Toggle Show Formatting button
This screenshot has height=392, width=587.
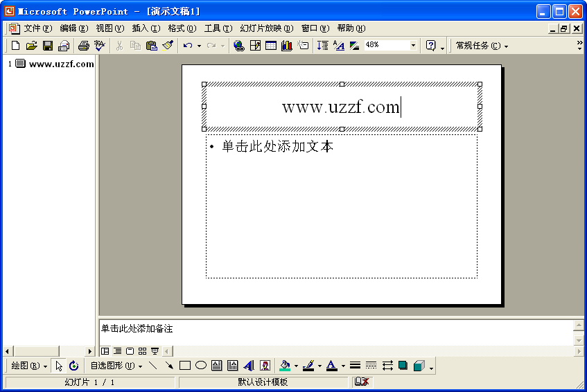coord(338,46)
